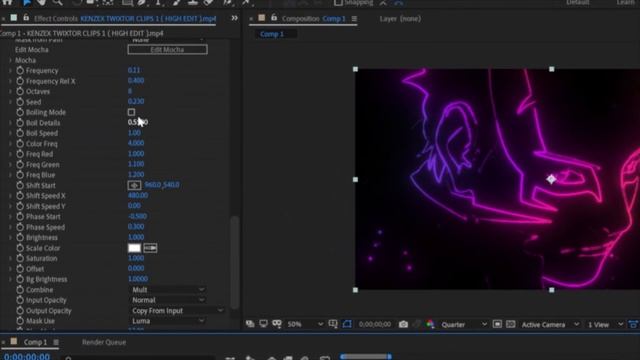This screenshot has width=640, height=360.
Task: Click the Frequency Rel X value 0.400
Action: tap(136, 81)
